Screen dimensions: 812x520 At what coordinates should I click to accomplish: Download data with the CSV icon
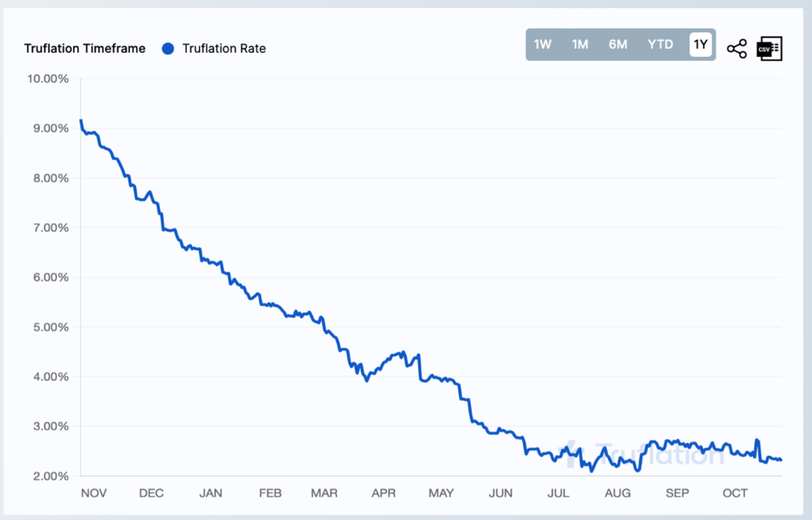770,49
